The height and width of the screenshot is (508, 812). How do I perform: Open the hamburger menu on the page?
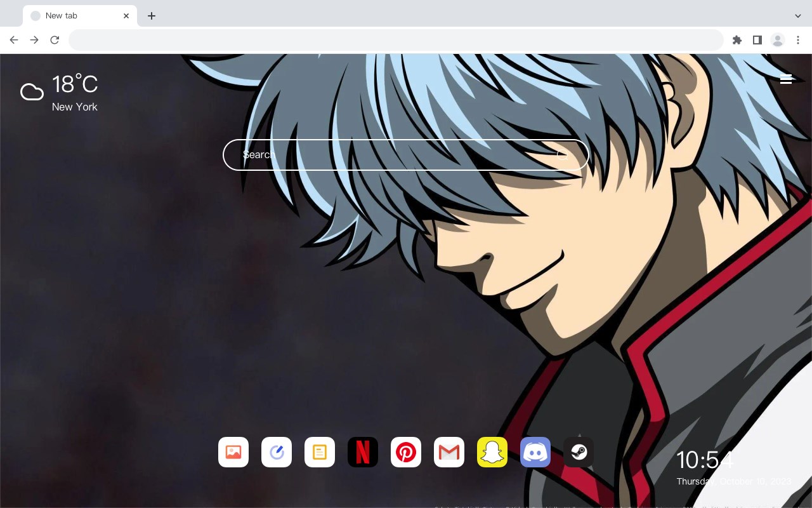click(x=786, y=79)
